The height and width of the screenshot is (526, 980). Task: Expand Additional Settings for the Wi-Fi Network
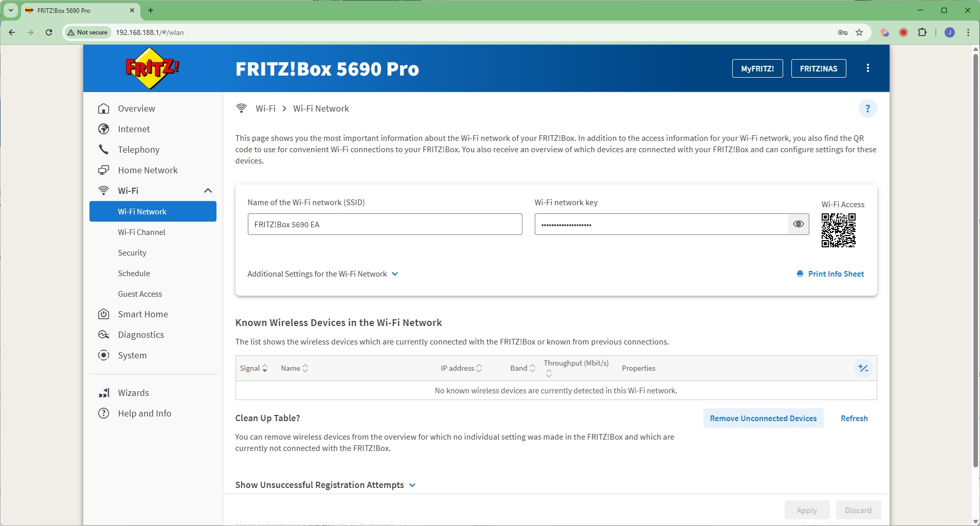pos(323,274)
